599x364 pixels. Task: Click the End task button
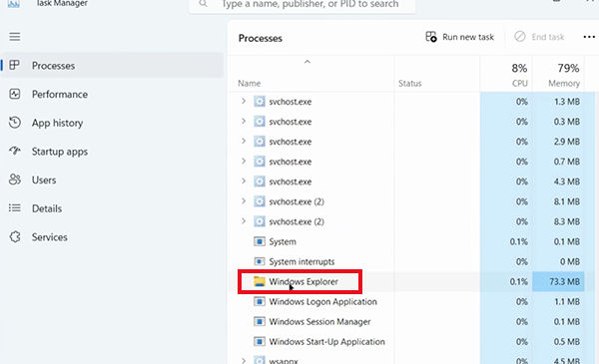coord(540,37)
